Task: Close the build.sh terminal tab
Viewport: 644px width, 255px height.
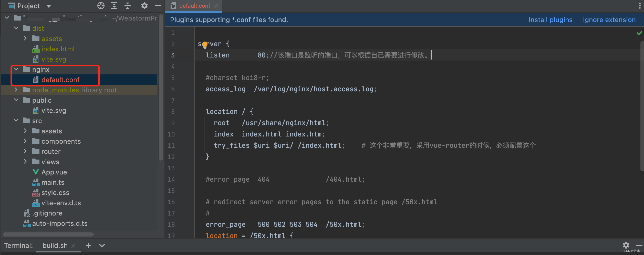Action: (73, 246)
